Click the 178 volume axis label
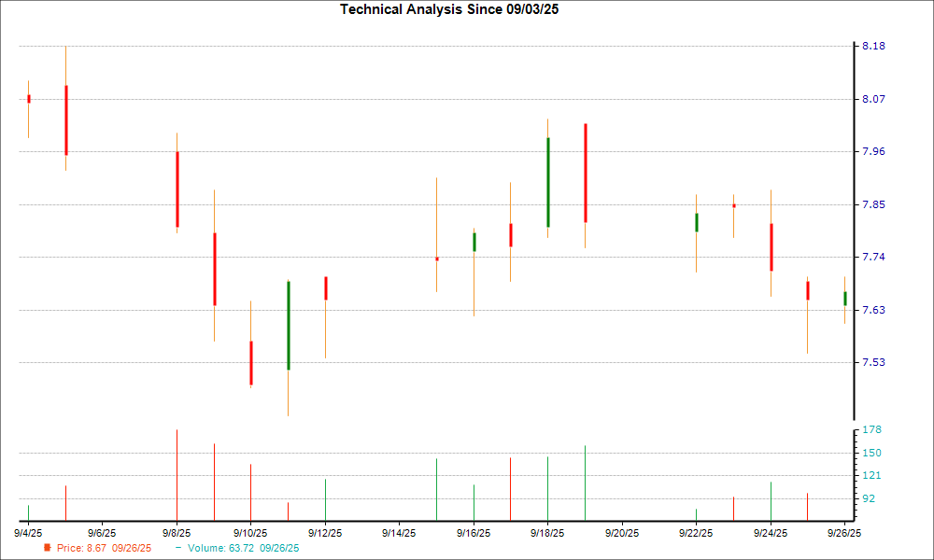Image resolution: width=934 pixels, height=560 pixels. pos(870,429)
